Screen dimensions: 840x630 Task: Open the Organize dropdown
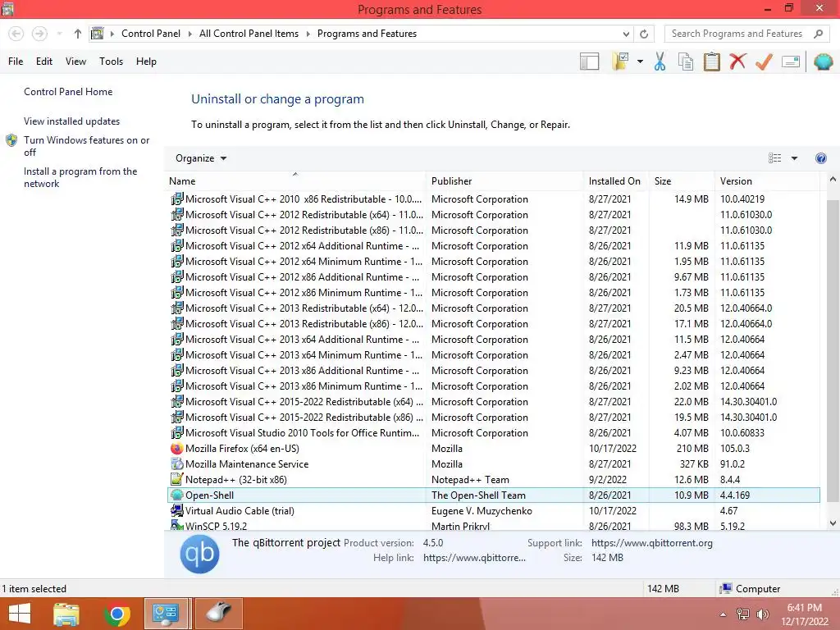[201, 158]
